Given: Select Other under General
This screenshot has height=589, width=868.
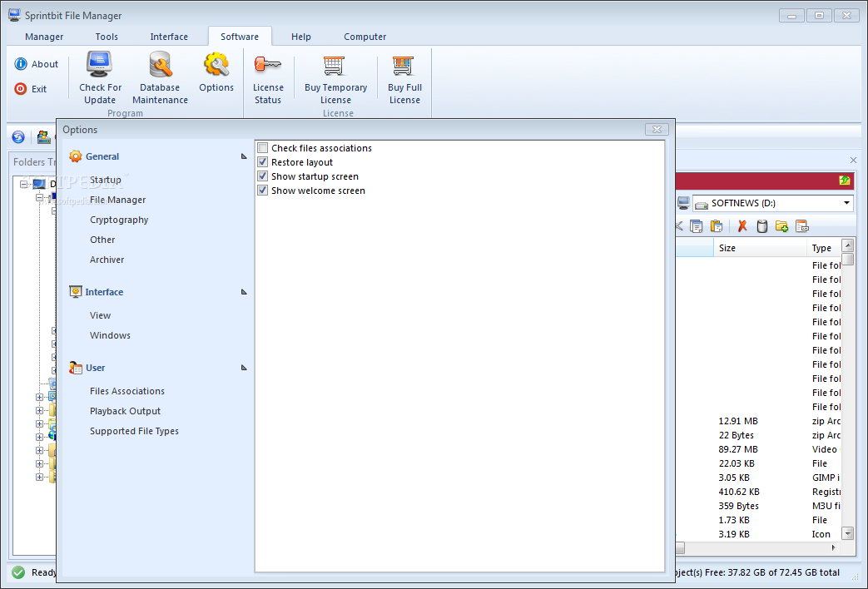Looking at the screenshot, I should pyautogui.click(x=102, y=240).
